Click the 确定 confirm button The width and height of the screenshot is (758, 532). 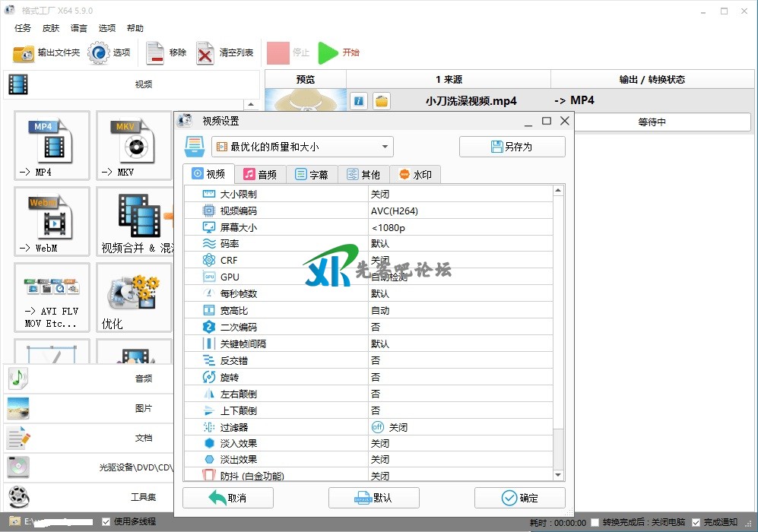point(520,498)
